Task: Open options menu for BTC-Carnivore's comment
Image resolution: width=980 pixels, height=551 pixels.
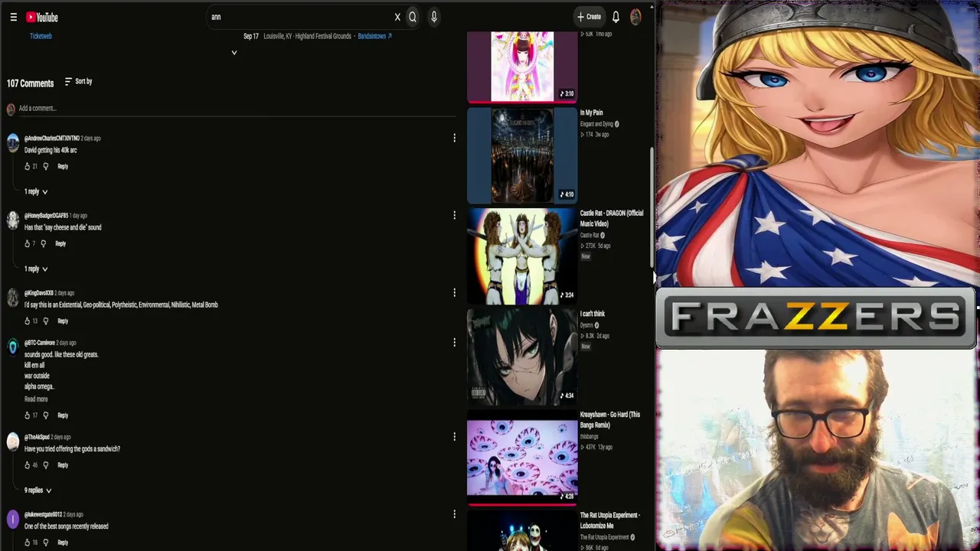Action: click(454, 343)
